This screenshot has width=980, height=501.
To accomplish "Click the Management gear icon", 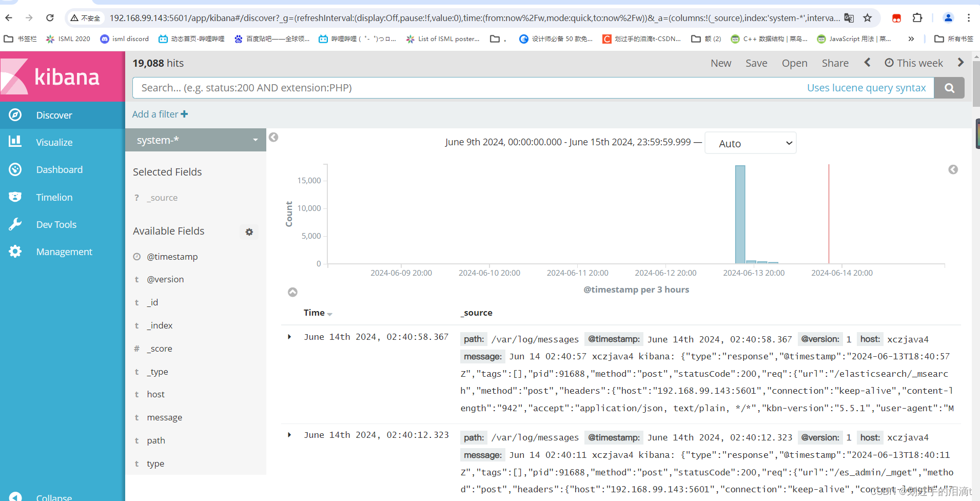I will [x=15, y=251].
